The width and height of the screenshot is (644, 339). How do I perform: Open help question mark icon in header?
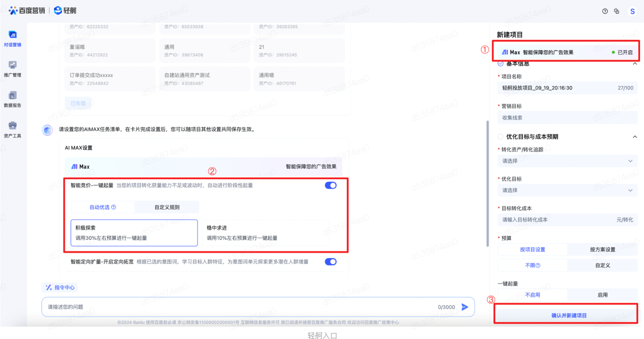pos(605,11)
